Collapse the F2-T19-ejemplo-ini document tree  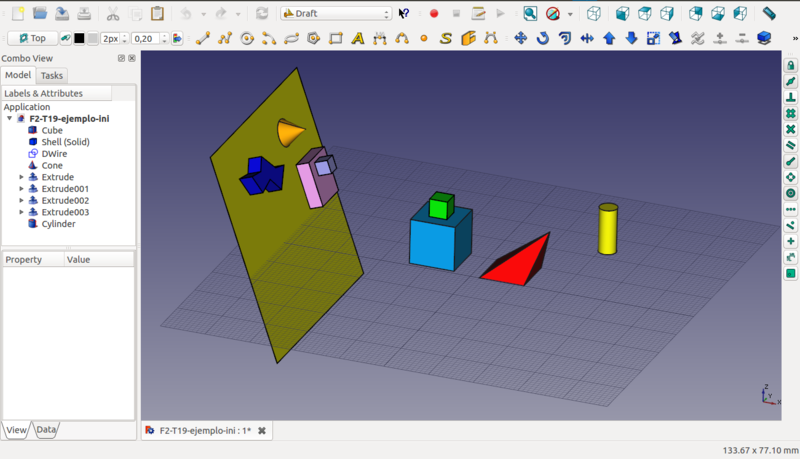point(10,118)
